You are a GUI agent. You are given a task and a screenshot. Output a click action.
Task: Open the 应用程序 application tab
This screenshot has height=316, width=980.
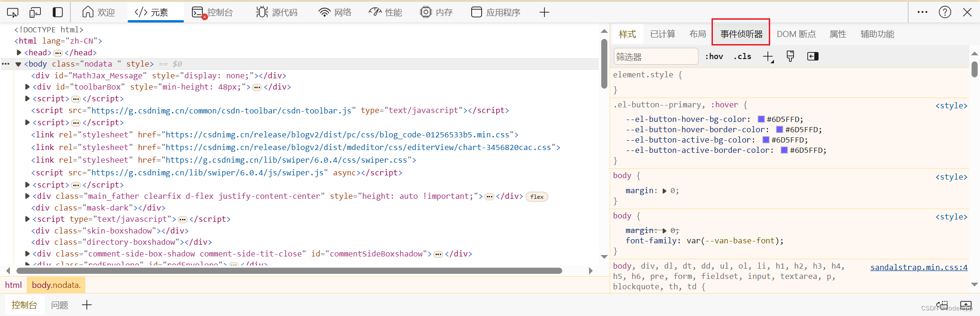click(496, 12)
